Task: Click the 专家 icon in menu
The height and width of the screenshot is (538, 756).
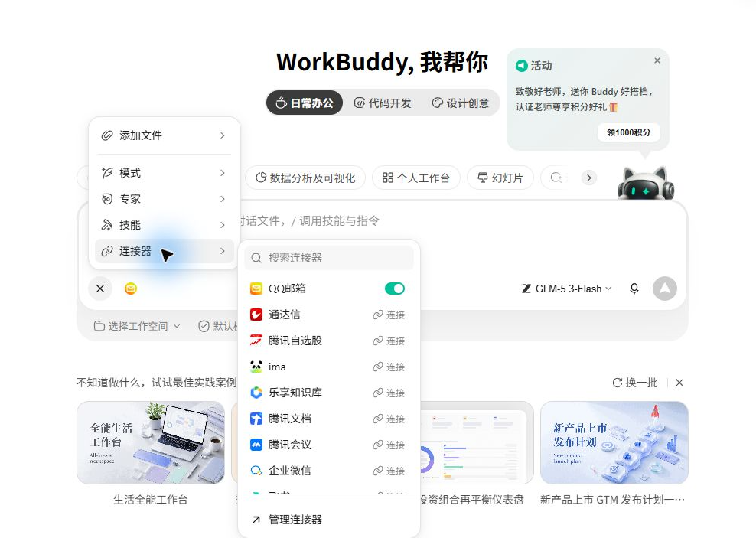Action: tap(107, 199)
